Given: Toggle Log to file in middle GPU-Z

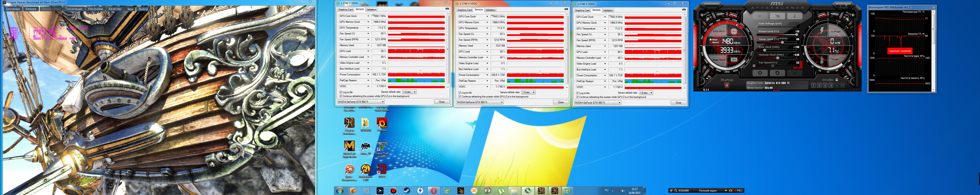Looking at the screenshot, I should pos(460,92).
